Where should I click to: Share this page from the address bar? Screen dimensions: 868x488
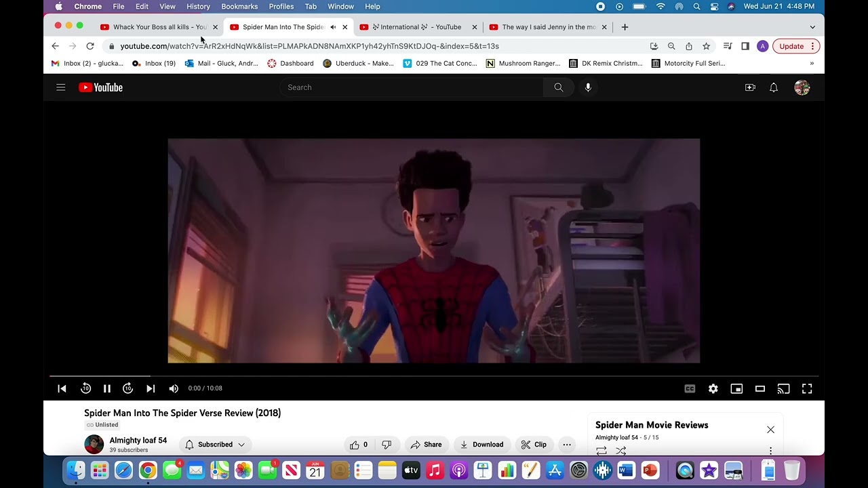[x=689, y=46]
